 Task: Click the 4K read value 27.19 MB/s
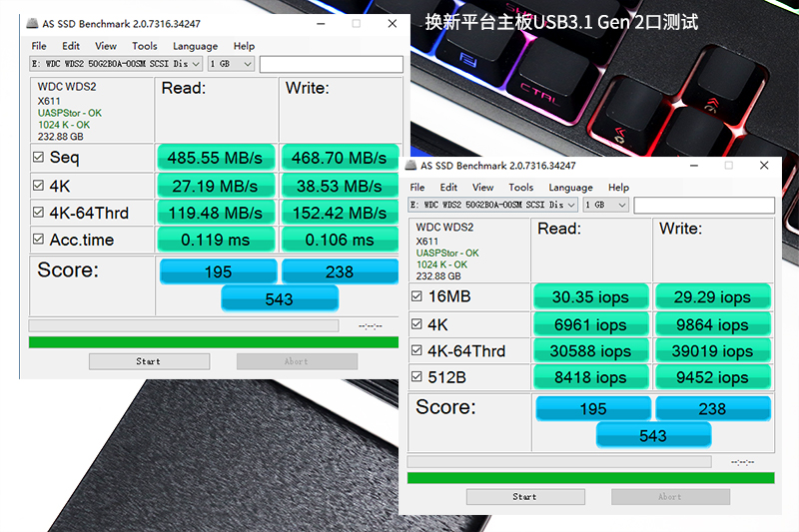[x=216, y=187]
